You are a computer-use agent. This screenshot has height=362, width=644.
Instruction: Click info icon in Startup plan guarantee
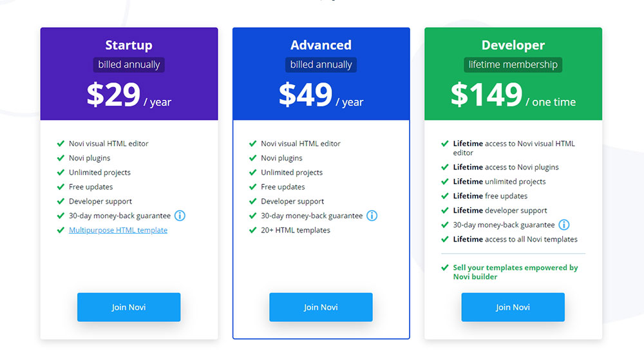click(x=180, y=216)
